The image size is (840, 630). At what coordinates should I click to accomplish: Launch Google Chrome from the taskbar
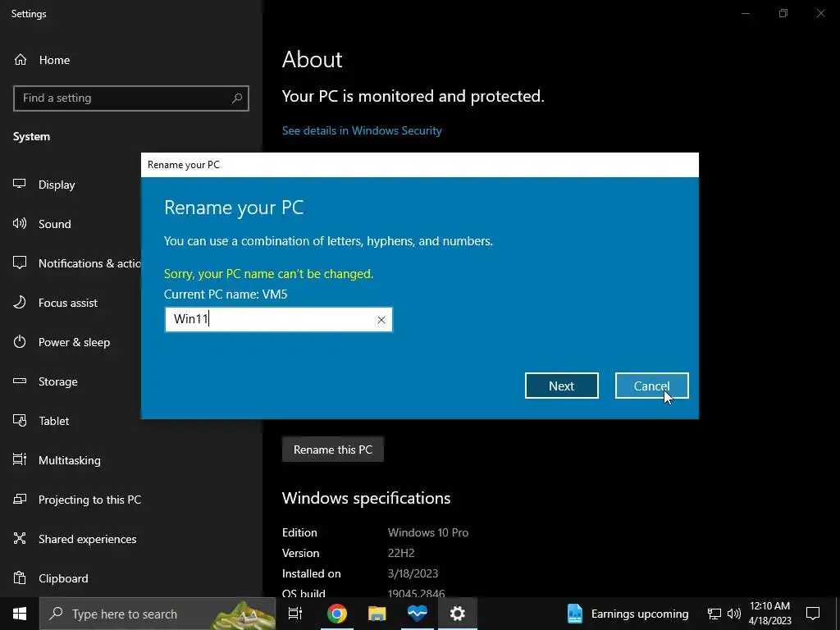(337, 614)
